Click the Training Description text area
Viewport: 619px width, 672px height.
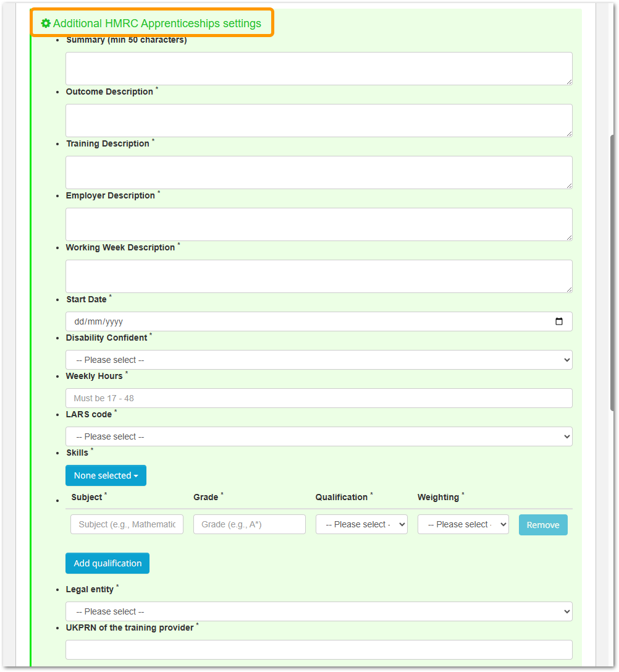319,172
